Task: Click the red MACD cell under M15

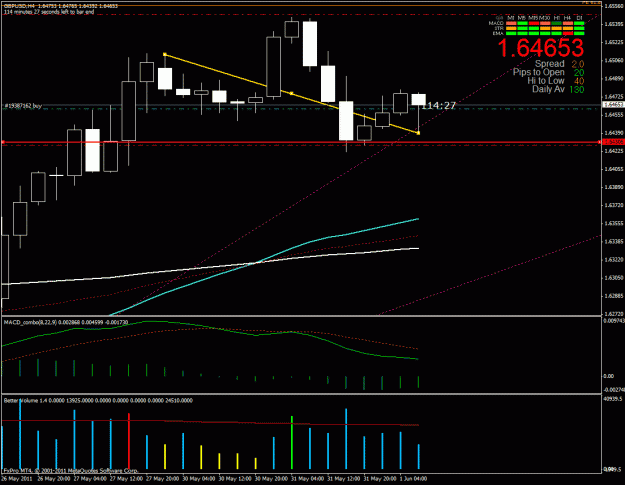Action: click(x=534, y=23)
